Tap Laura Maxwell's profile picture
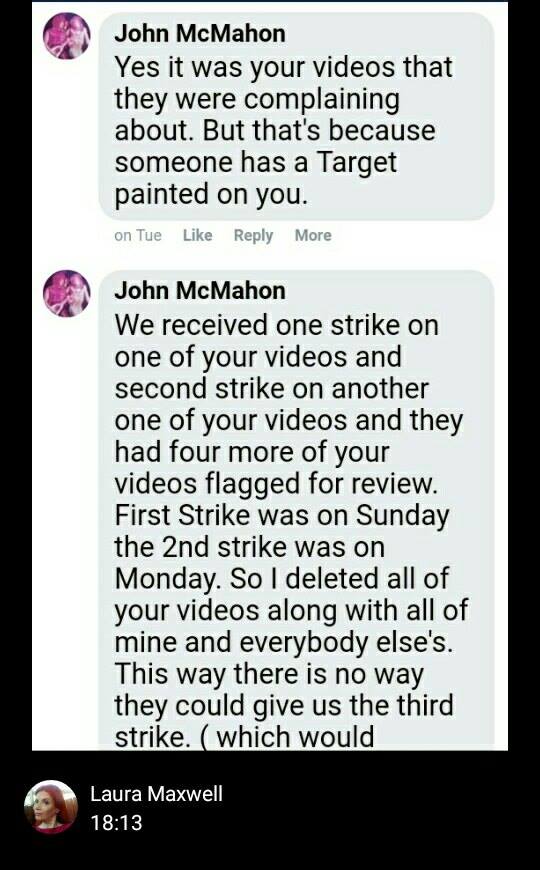 point(51,807)
